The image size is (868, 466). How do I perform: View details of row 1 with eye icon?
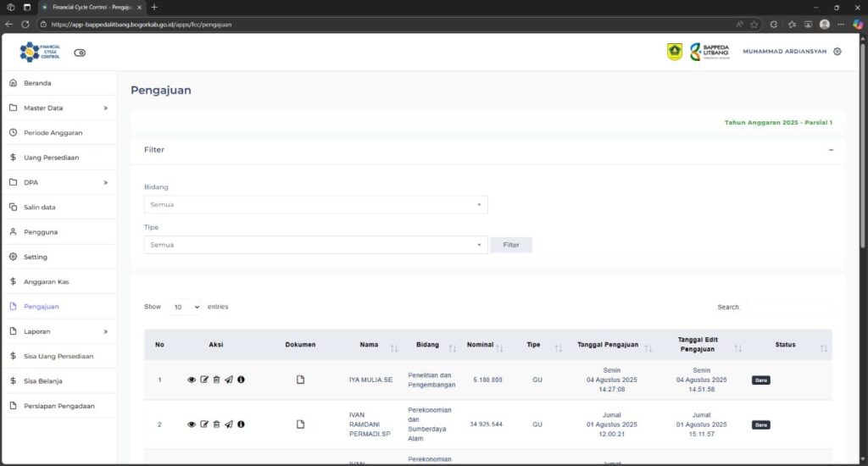[x=192, y=380]
